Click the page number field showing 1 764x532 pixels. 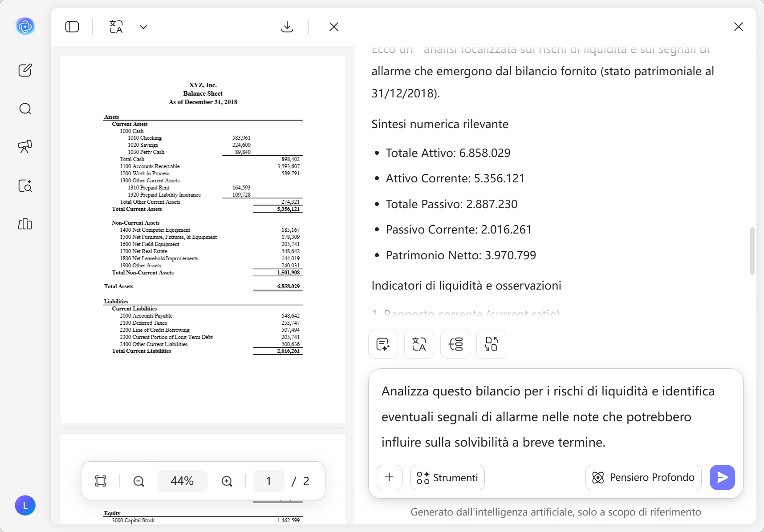pos(268,481)
